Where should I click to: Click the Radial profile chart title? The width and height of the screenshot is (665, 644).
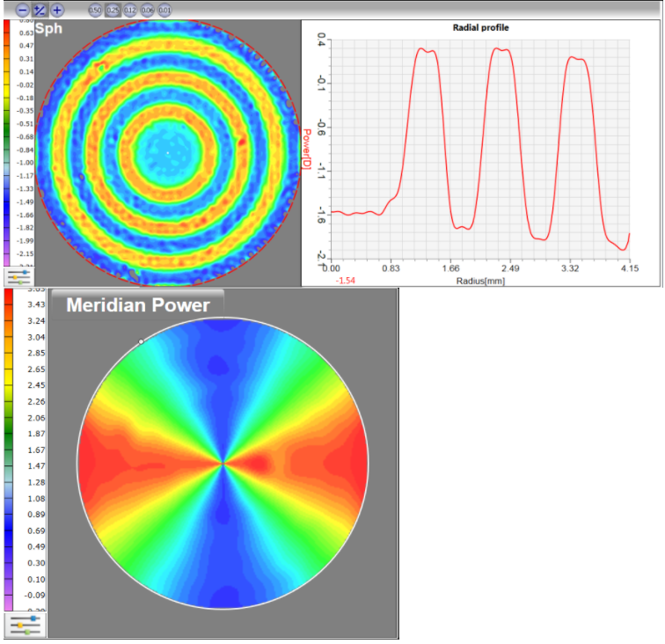coord(480,27)
